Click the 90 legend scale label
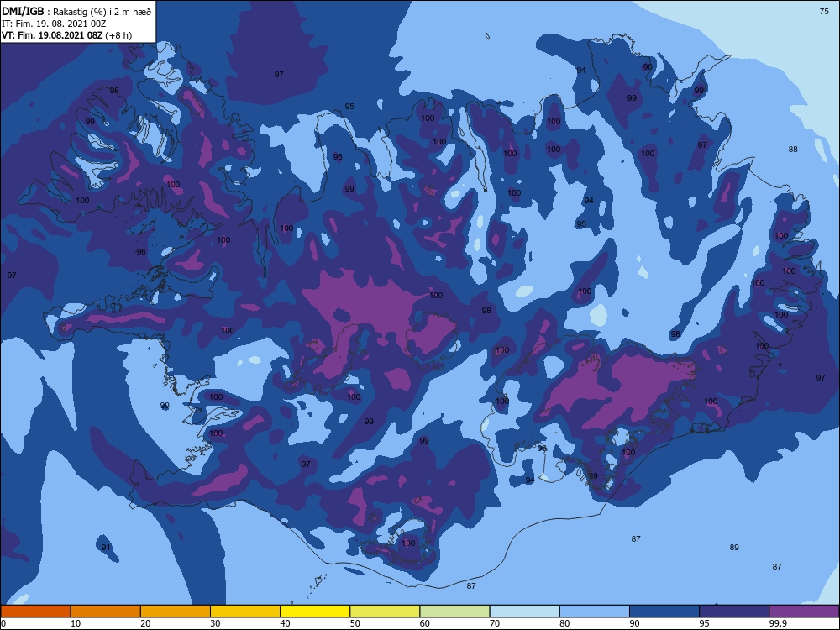Screen dimensions: 840x630 click(634, 623)
